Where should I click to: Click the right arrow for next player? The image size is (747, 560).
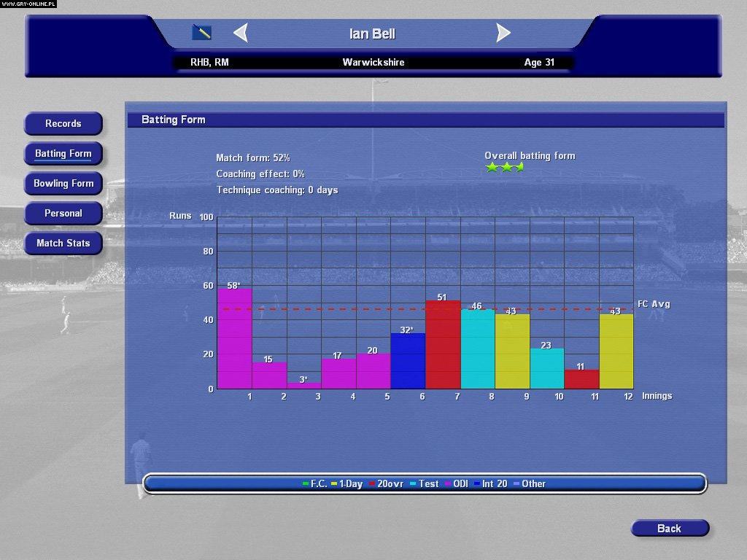click(503, 33)
